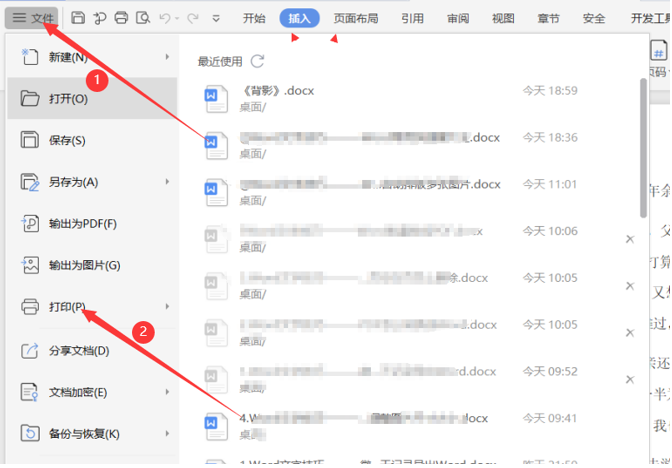Remove the 10:06 recent file entry
The image size is (672, 468).
tap(630, 239)
